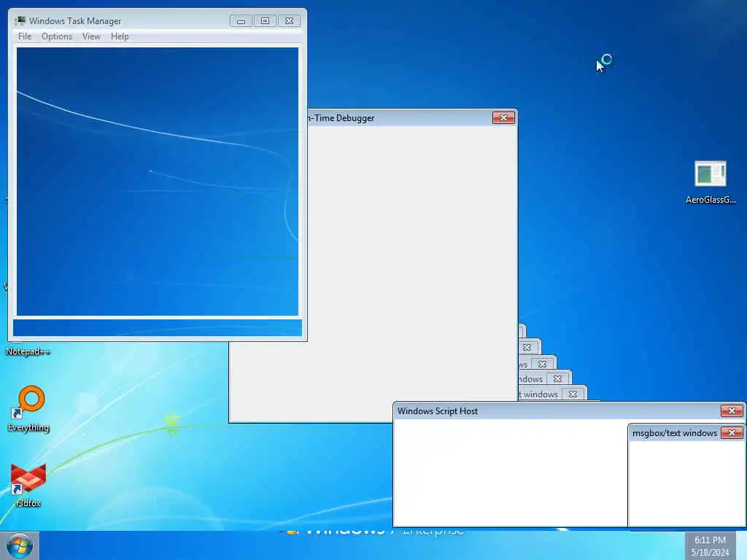Image resolution: width=747 pixels, height=560 pixels.
Task: Select the Everything desktop shortcut
Action: click(x=28, y=408)
